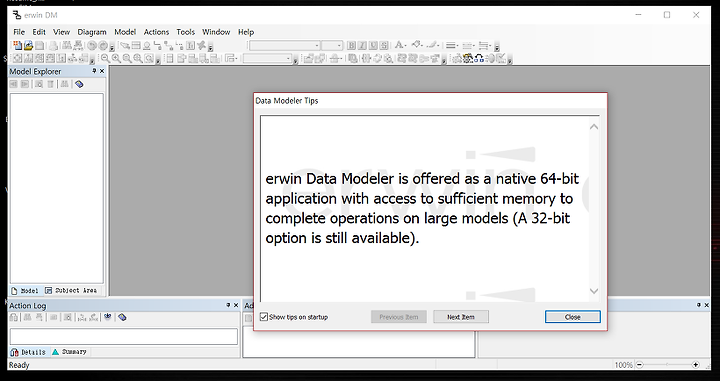Open the Edit menu

(39, 32)
